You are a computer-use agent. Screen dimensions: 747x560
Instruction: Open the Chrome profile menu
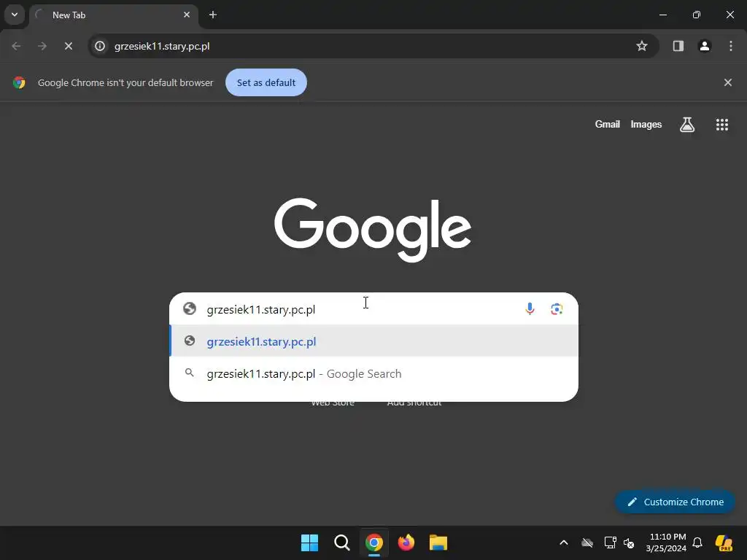[705, 46]
